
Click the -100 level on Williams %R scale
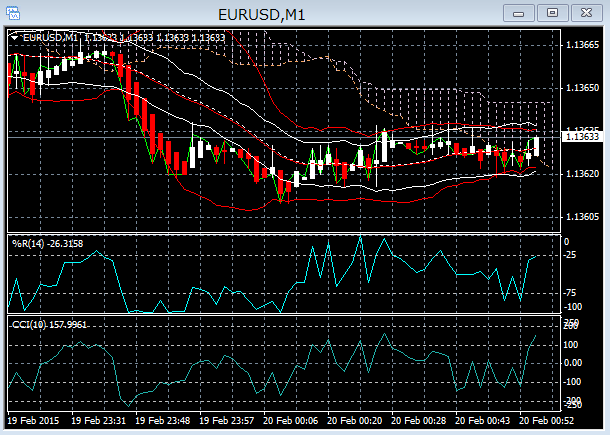pyautogui.click(x=574, y=307)
